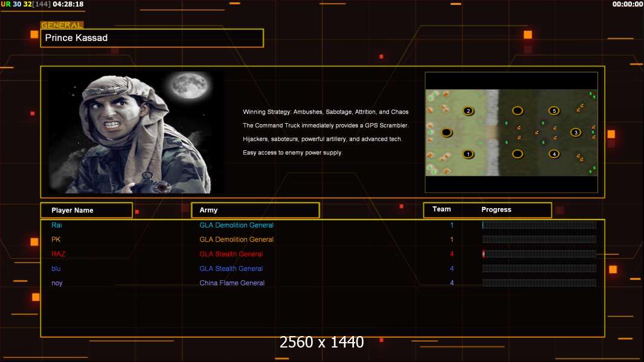Screen dimensions: 644x362
Task: Click the Hijackers, saboteurs description line
Action: pyautogui.click(x=323, y=139)
